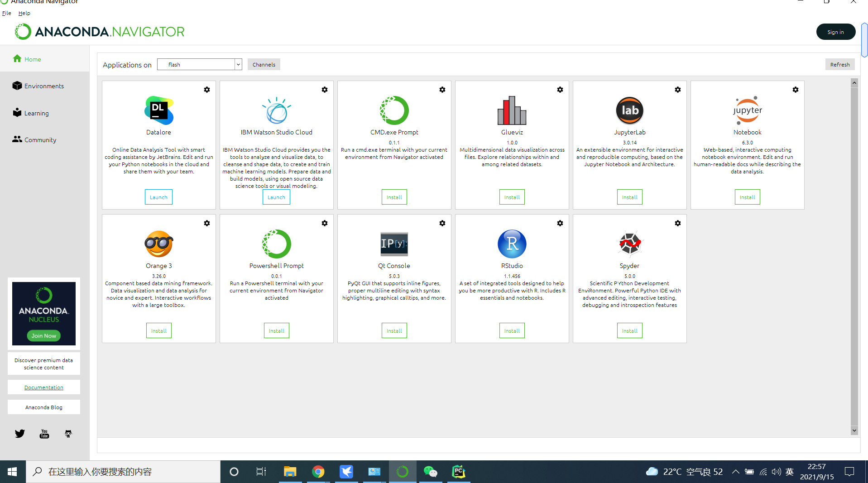Switch to the Learning tab
The image size is (868, 483).
click(45, 113)
